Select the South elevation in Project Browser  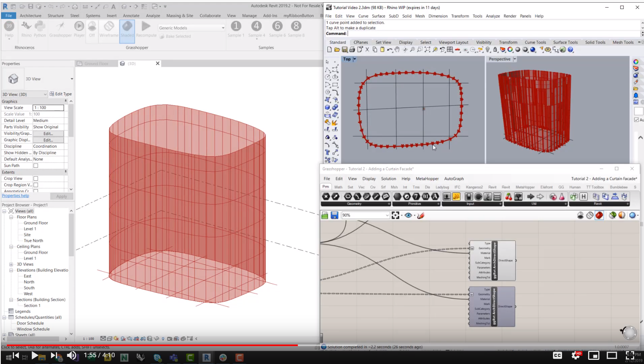pos(29,288)
